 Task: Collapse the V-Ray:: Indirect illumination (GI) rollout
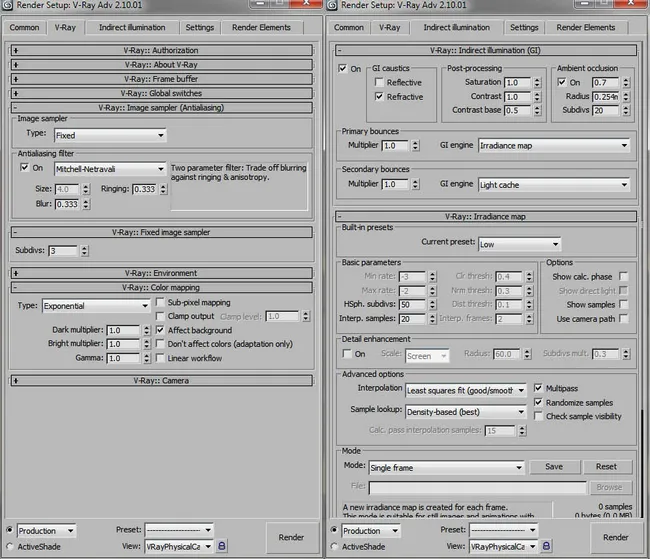tap(486, 51)
